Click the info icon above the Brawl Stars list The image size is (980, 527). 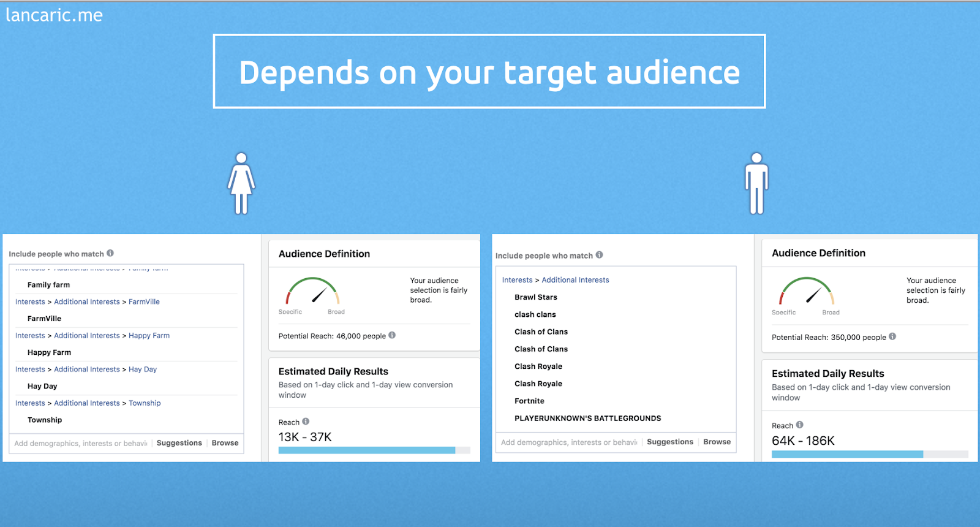pyautogui.click(x=599, y=255)
